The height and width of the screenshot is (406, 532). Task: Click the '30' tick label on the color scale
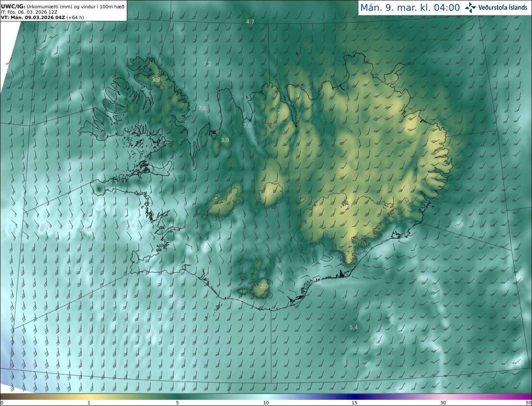(443, 403)
